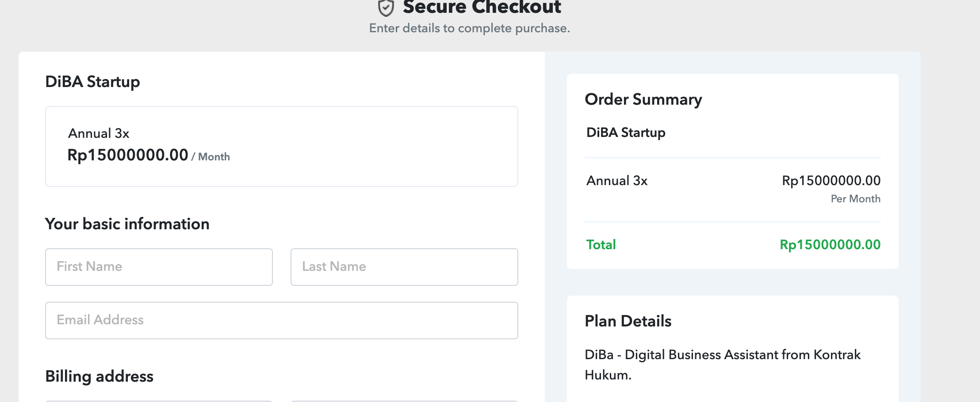The height and width of the screenshot is (402, 980).
Task: Click the Plan Details heading
Action: [x=628, y=321]
